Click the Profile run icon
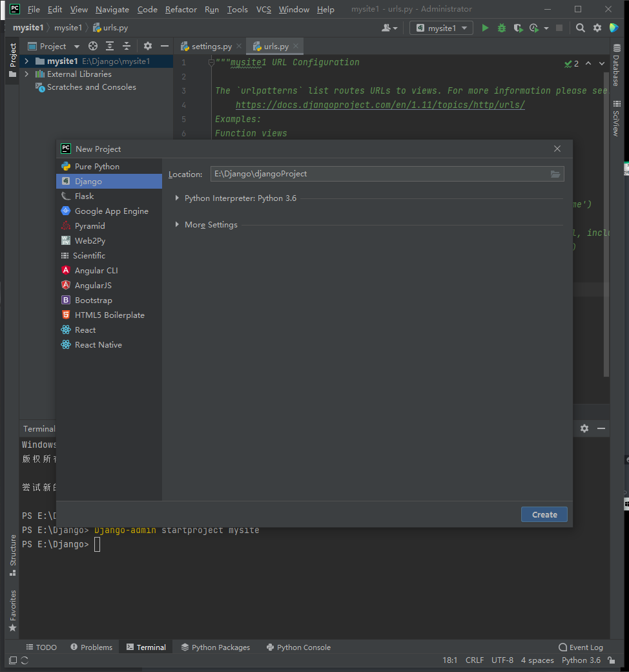Screen dimensions: 629x672 [x=534, y=28]
